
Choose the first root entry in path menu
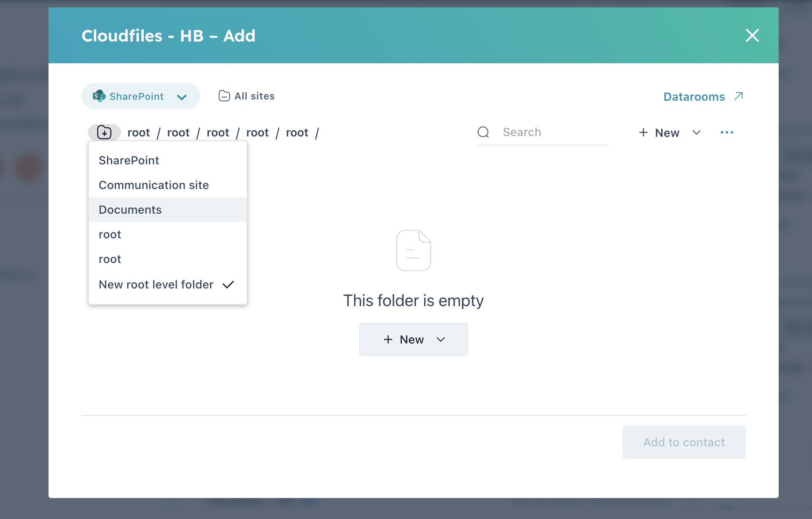click(x=168, y=234)
